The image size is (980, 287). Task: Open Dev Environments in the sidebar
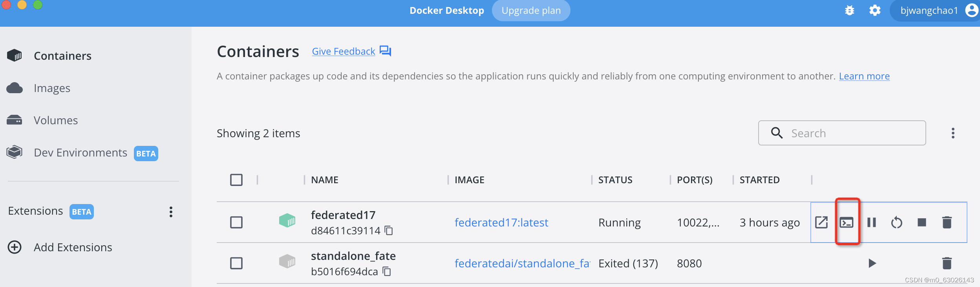[x=80, y=153]
